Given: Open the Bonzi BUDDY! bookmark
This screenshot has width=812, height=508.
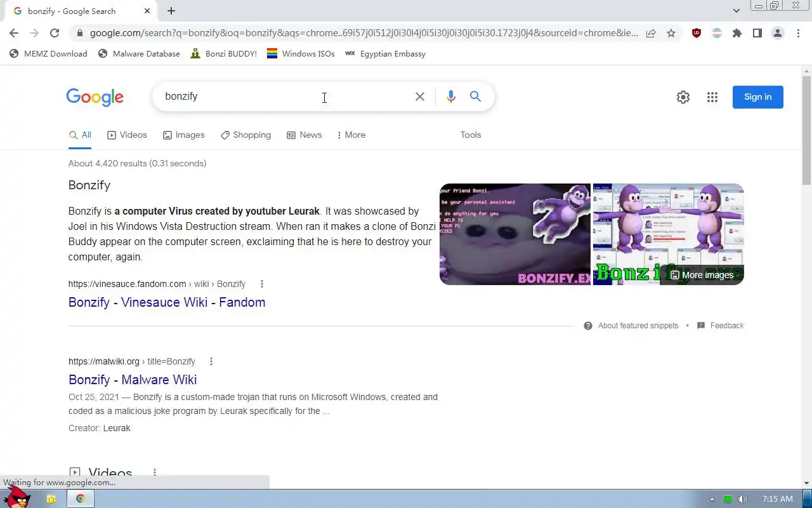Looking at the screenshot, I should pyautogui.click(x=223, y=54).
